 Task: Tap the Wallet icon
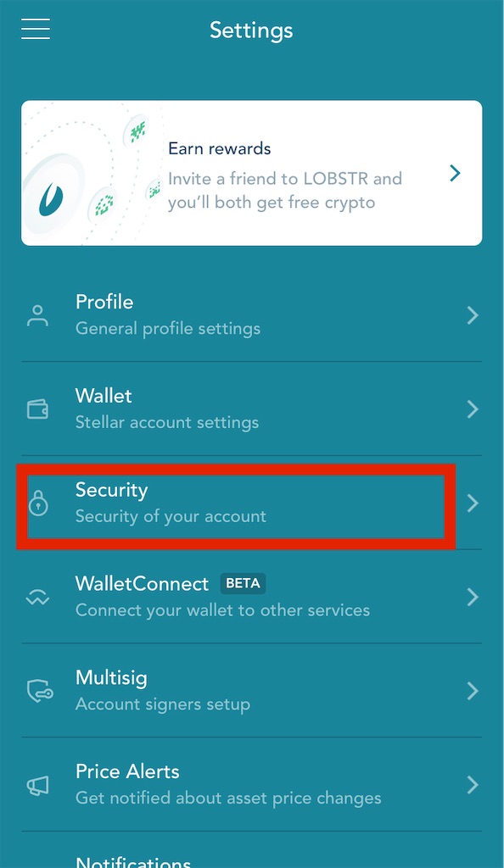click(x=37, y=409)
